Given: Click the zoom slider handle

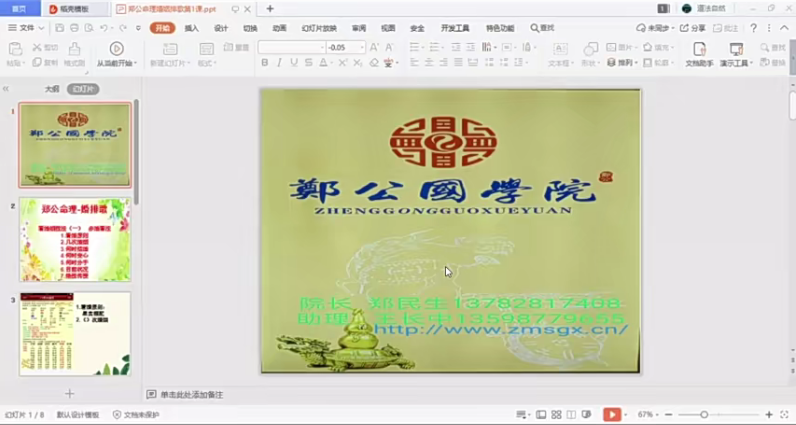Looking at the screenshot, I should 704,415.
